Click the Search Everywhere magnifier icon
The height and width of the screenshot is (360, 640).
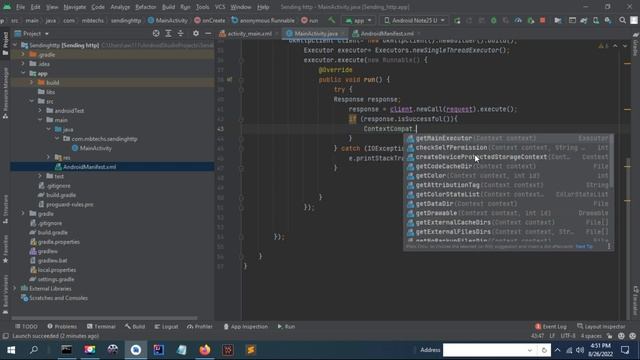coord(622,20)
